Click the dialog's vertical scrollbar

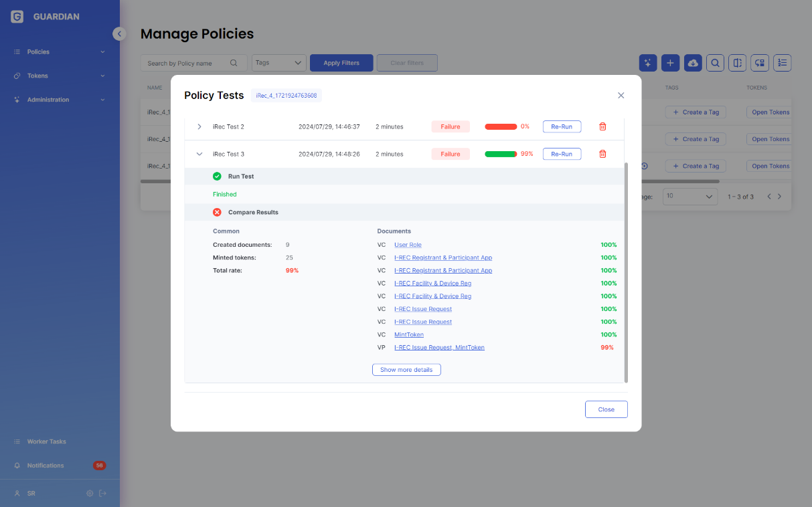626,272
